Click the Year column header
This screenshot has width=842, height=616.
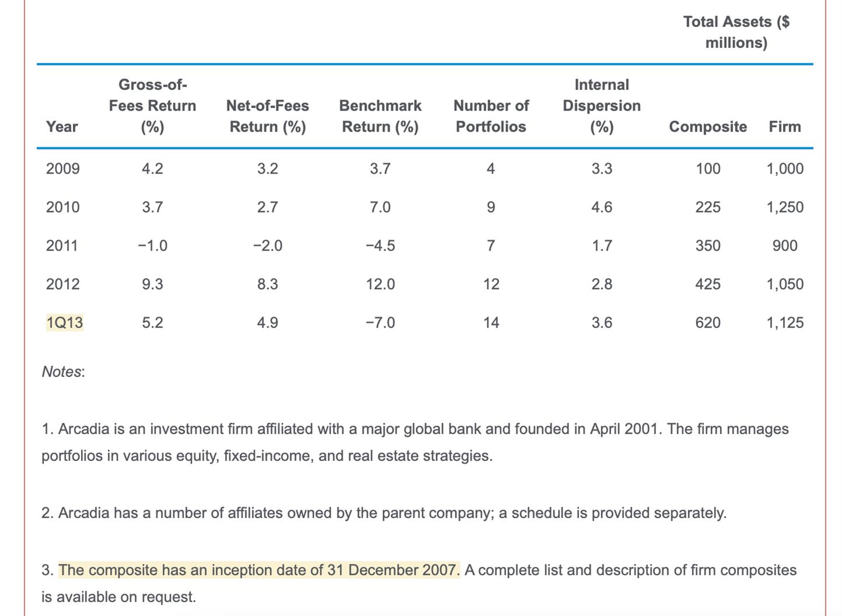[x=62, y=126]
